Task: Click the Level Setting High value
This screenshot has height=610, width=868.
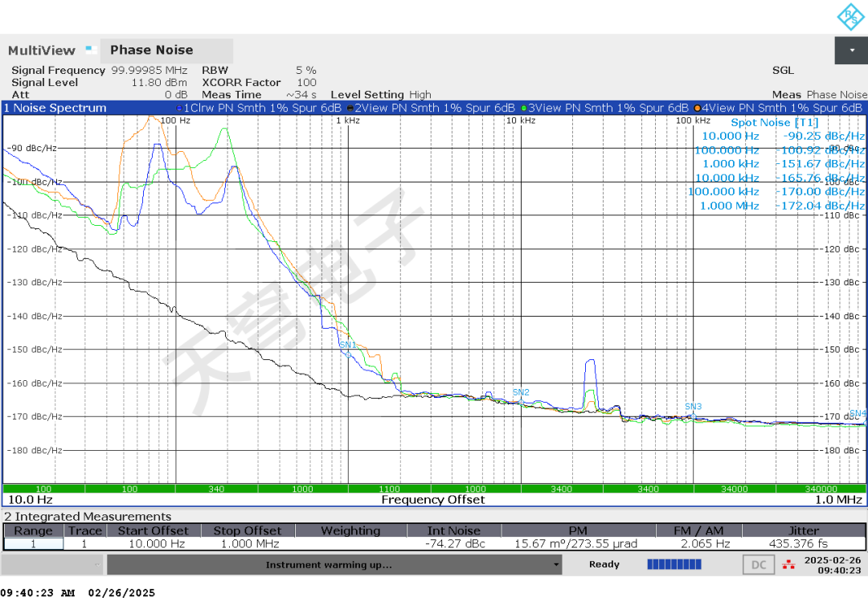Action: pos(420,95)
